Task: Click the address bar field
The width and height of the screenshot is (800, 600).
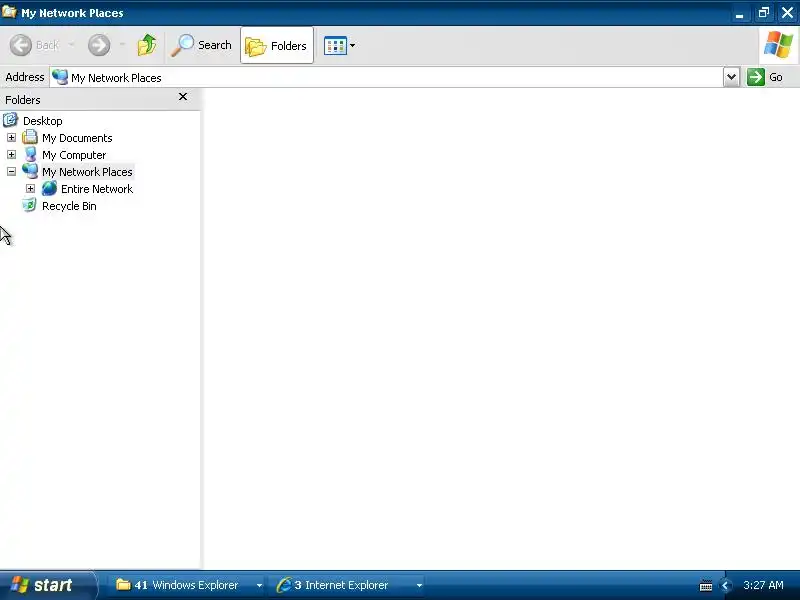Action: 387,78
